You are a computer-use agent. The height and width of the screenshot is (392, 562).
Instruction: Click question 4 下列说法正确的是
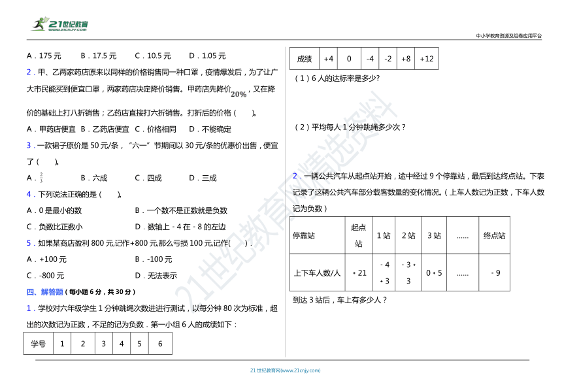(x=74, y=194)
